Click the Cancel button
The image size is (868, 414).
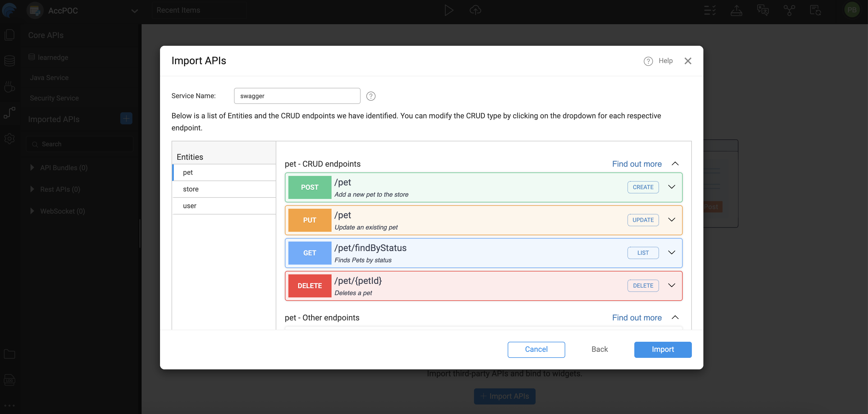tap(536, 349)
